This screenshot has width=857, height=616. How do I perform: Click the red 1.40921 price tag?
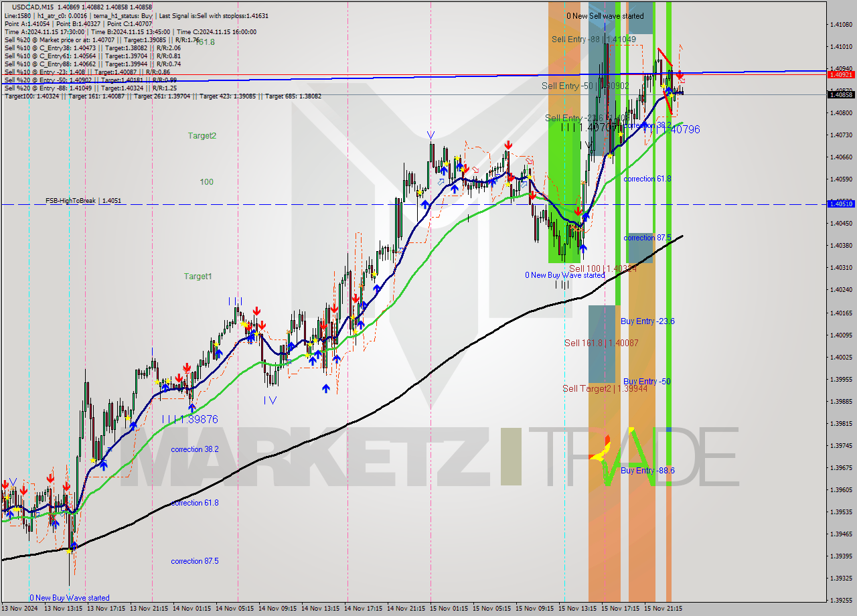pyautogui.click(x=841, y=74)
